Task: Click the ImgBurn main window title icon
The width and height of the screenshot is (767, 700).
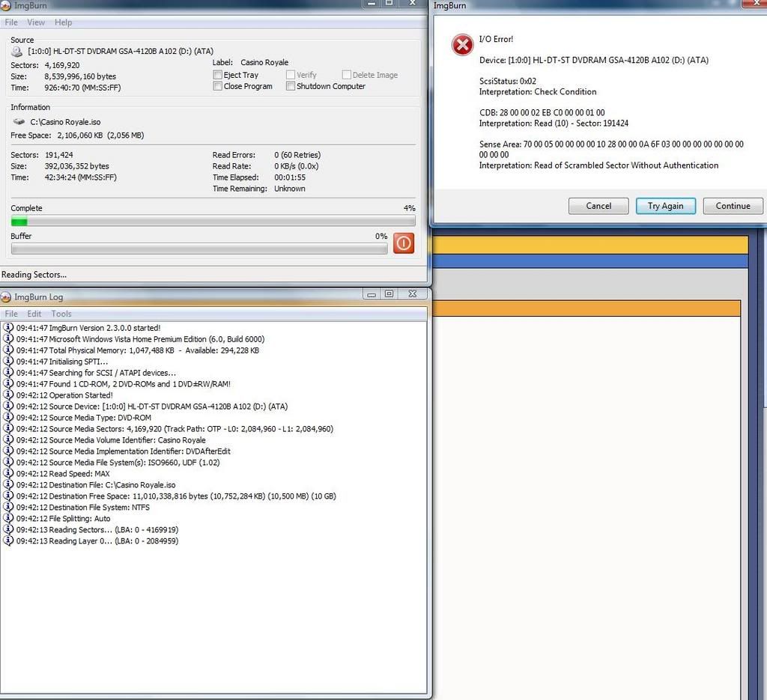Action: tap(6, 5)
